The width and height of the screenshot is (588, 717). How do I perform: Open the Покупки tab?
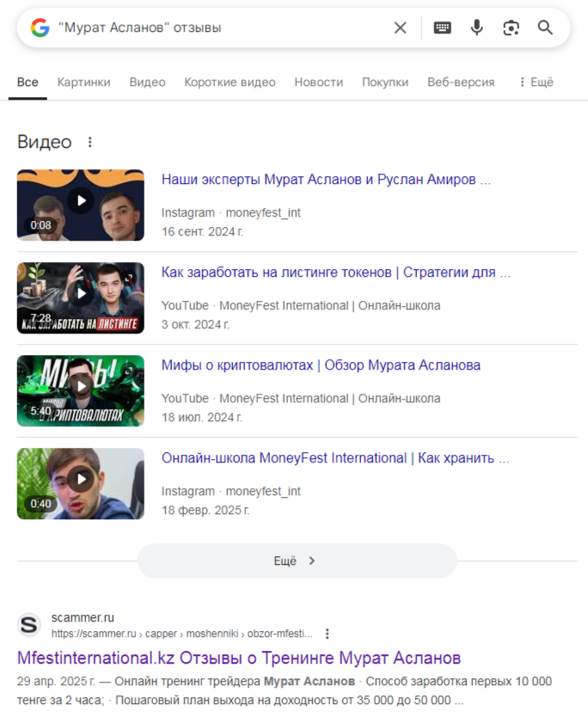pos(385,83)
